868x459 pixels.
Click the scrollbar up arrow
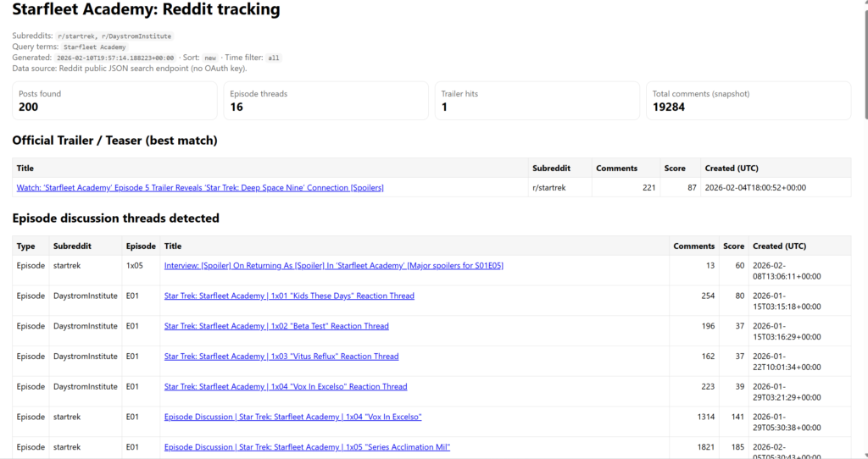861,5
